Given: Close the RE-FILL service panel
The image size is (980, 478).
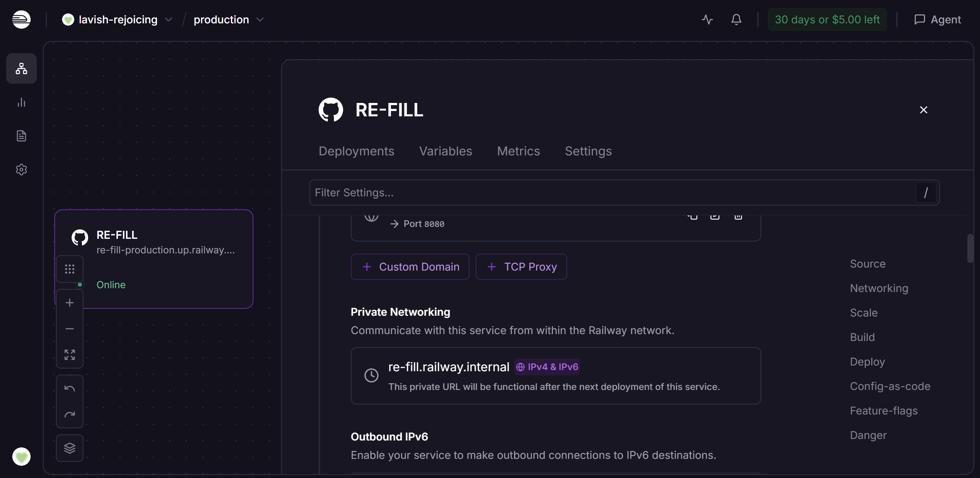Looking at the screenshot, I should pos(924,110).
